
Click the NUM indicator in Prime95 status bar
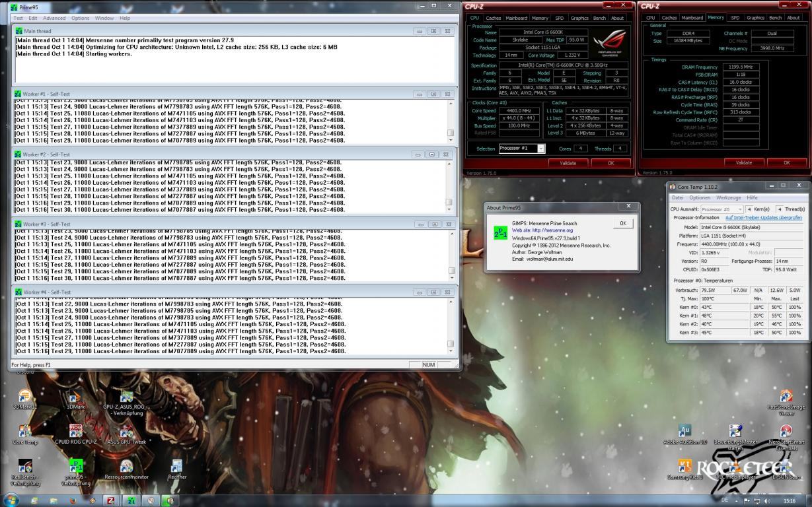coord(429,364)
